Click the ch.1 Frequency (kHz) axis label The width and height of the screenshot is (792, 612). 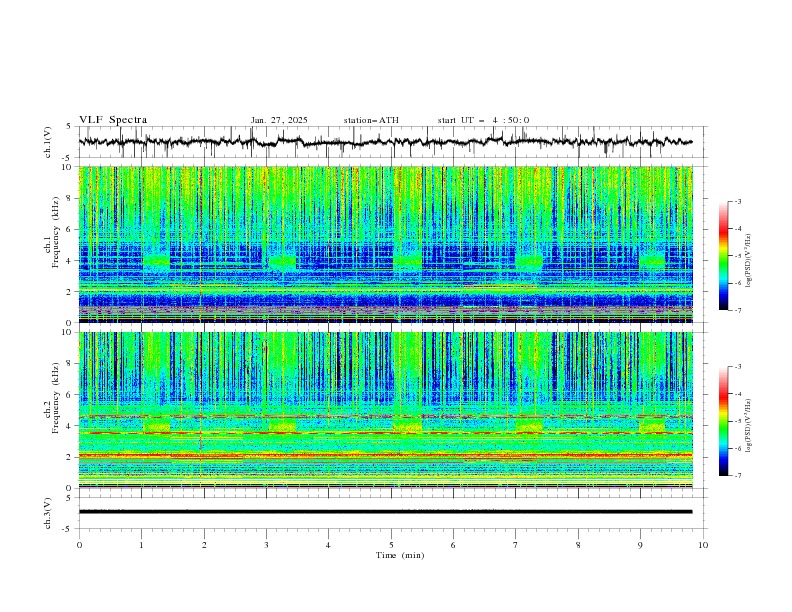53,233
